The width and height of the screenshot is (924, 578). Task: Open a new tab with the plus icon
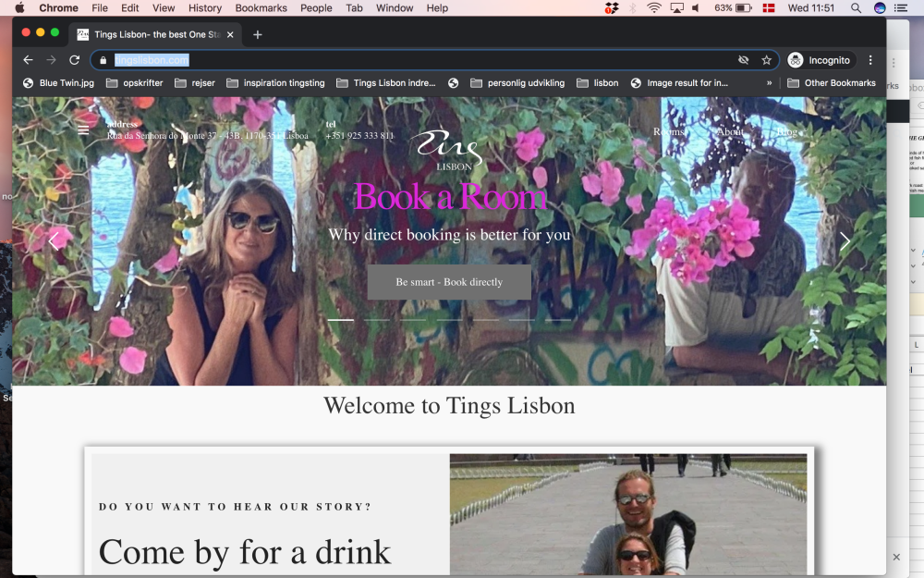pos(258,35)
